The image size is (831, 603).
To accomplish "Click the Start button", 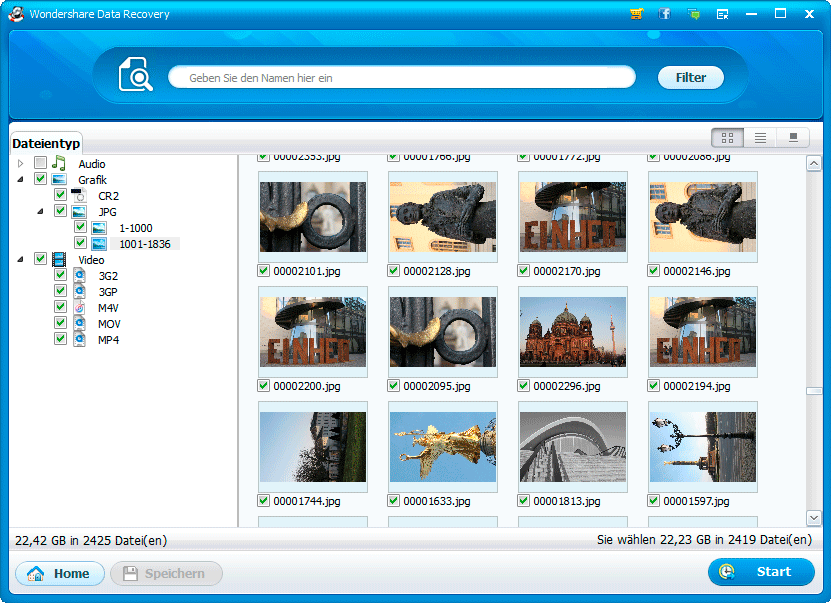I will (x=760, y=572).
